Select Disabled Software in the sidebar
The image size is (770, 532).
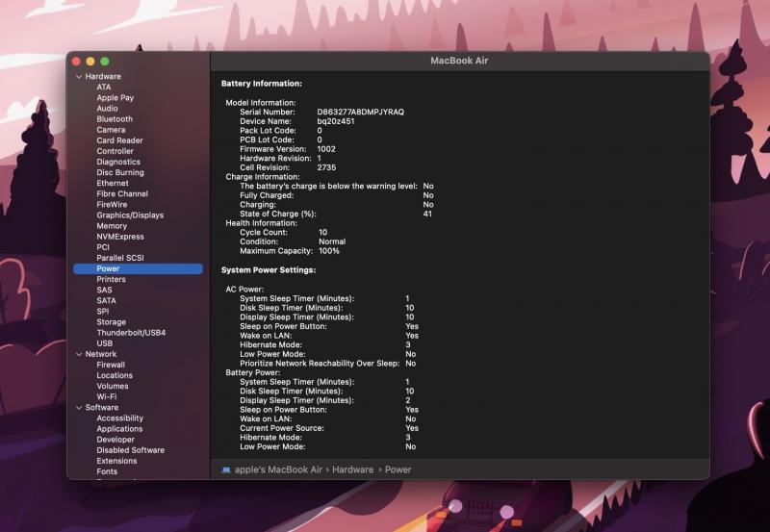[131, 450]
